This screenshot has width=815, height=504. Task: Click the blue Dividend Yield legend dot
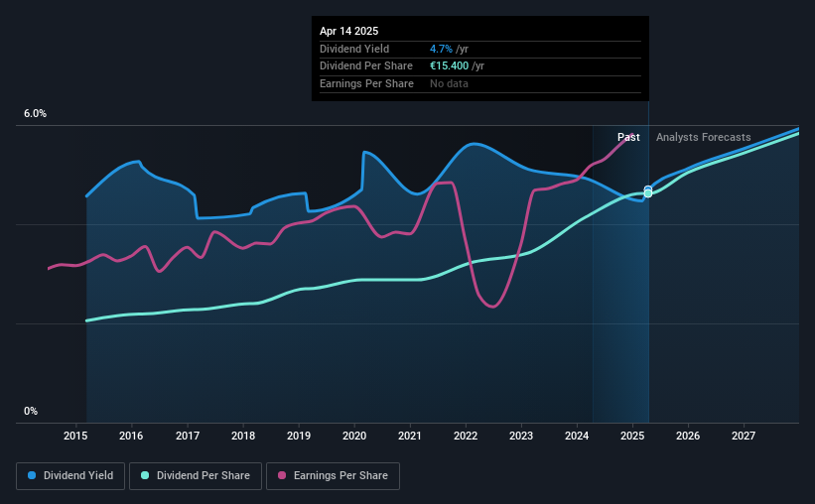pos(32,475)
